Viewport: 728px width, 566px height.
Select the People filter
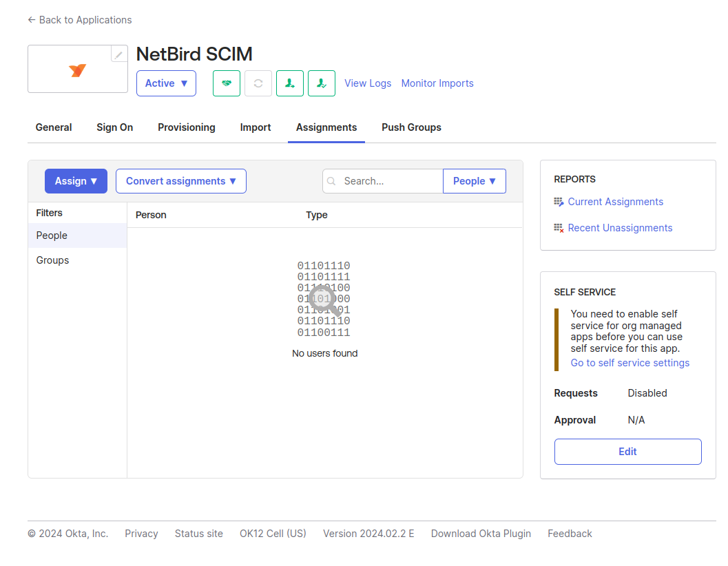click(x=52, y=235)
